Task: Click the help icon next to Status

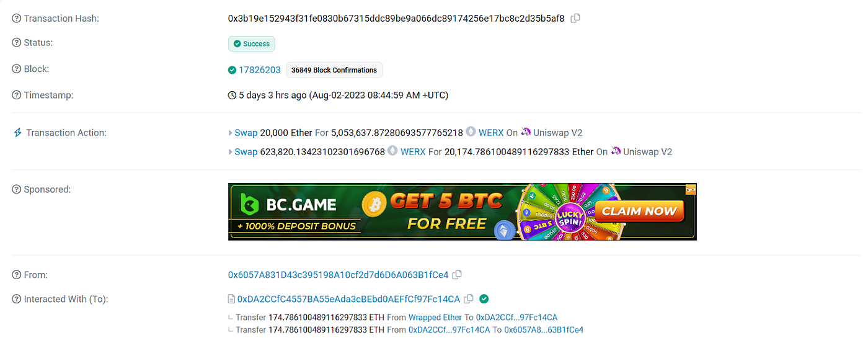Action: tap(17, 43)
